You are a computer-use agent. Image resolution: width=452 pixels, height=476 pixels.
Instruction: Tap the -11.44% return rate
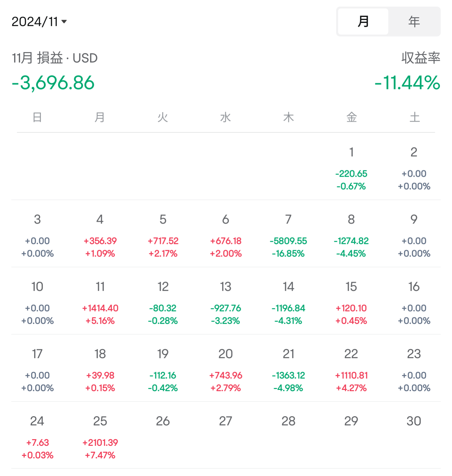pos(407,83)
